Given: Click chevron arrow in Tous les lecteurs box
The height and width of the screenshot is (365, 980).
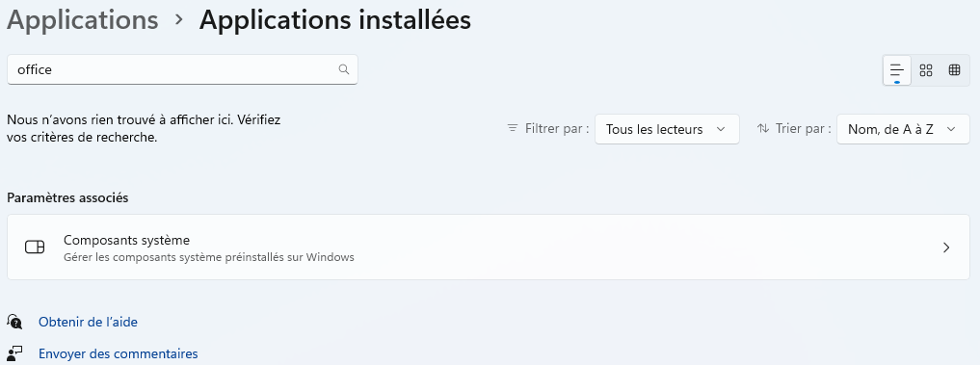Looking at the screenshot, I should (x=721, y=129).
